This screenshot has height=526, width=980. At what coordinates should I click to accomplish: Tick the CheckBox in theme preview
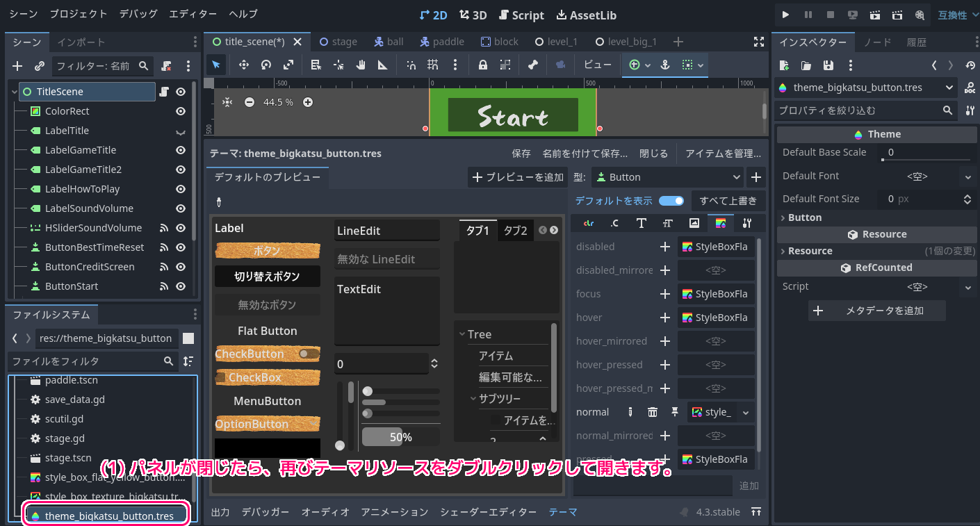click(220, 377)
